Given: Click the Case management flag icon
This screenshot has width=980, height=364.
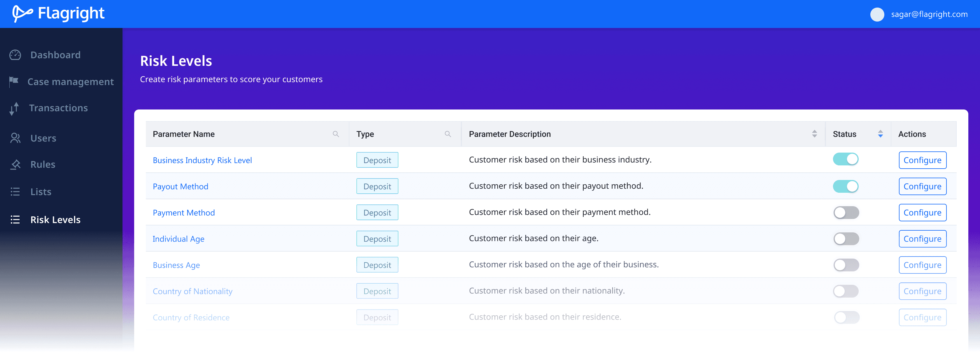Looking at the screenshot, I should point(14,81).
